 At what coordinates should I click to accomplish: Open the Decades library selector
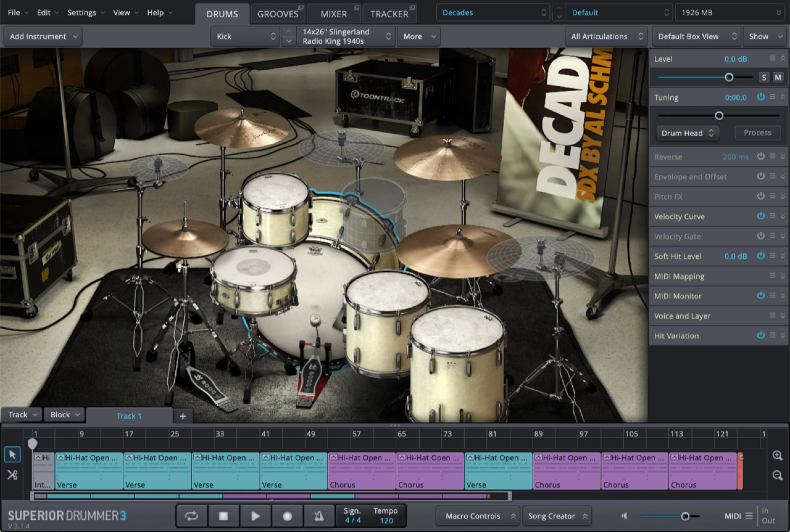[x=493, y=13]
